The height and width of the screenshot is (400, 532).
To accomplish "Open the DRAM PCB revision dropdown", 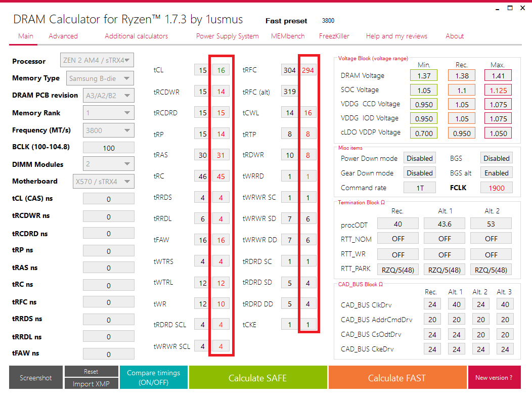I will pos(109,96).
